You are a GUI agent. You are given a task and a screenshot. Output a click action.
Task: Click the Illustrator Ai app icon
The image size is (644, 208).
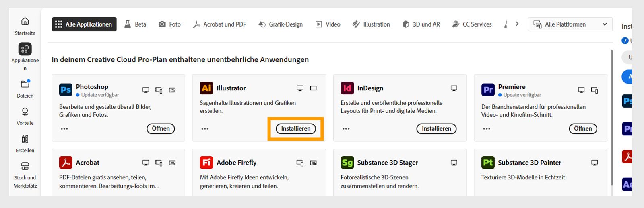[x=206, y=88]
